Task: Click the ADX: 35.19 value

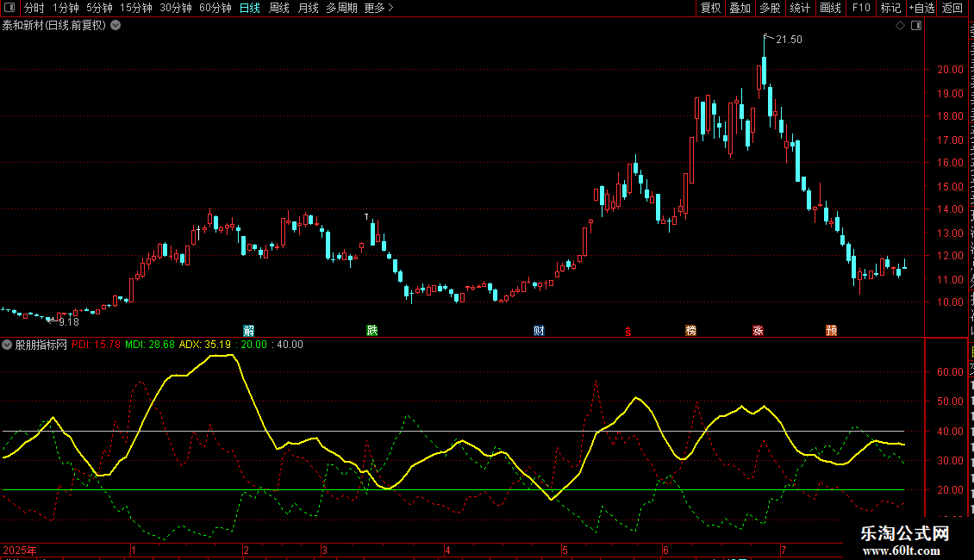Action: pyautogui.click(x=205, y=345)
